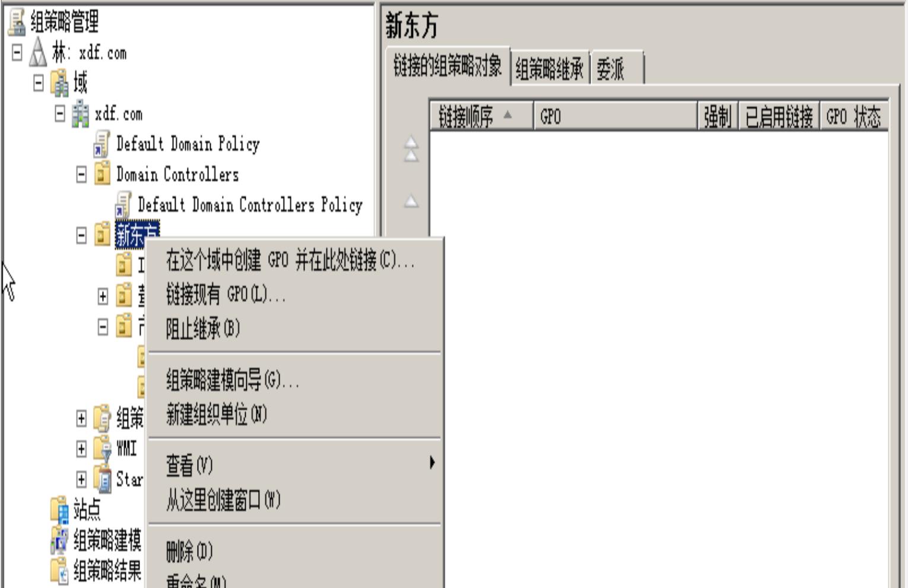Click the 站点 sites icon
This screenshot has width=908, height=588.
[x=60, y=510]
